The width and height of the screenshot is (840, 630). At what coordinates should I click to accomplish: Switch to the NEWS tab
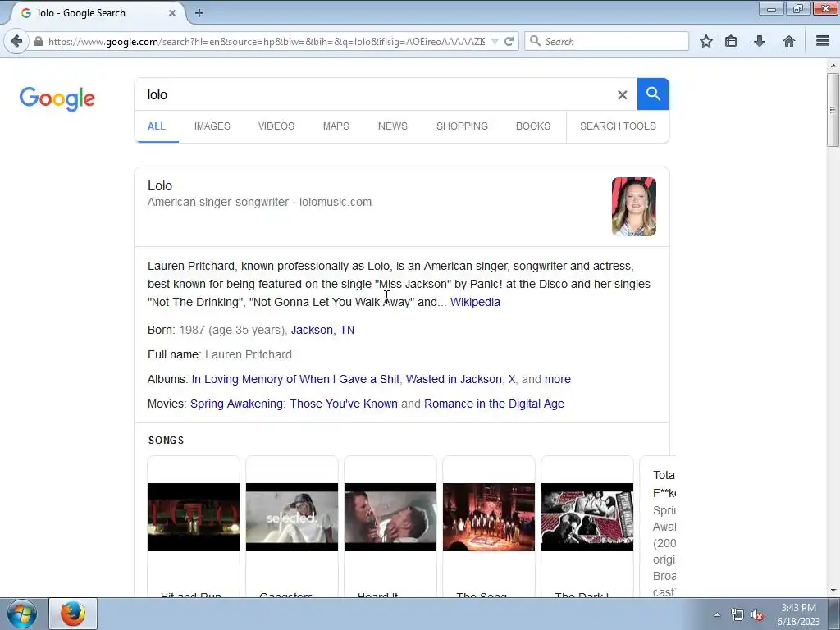[393, 126]
